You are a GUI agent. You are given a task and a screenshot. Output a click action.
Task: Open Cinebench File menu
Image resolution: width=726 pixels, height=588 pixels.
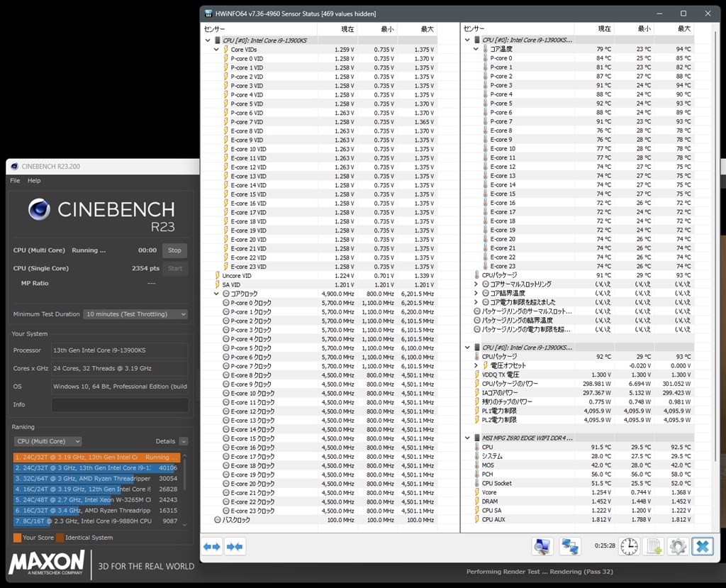pyautogui.click(x=16, y=181)
